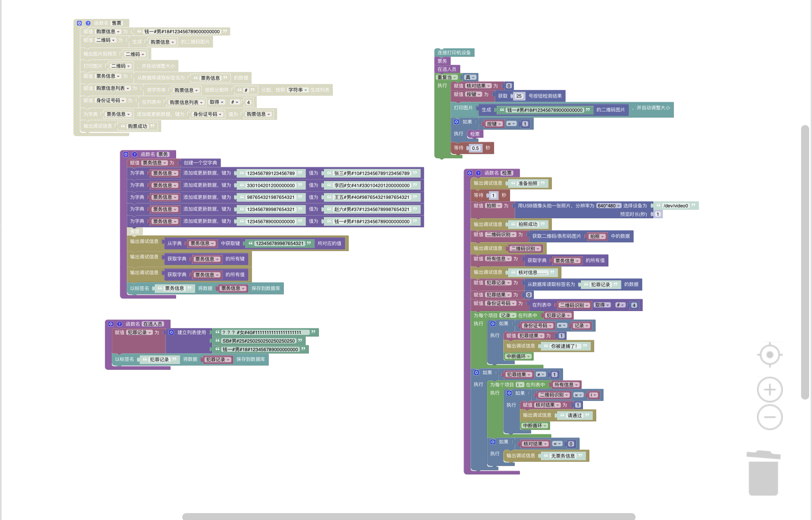The height and width of the screenshot is (520, 812).
Task: Edit the 购票成功 text in 售票
Action: pyautogui.click(x=138, y=126)
